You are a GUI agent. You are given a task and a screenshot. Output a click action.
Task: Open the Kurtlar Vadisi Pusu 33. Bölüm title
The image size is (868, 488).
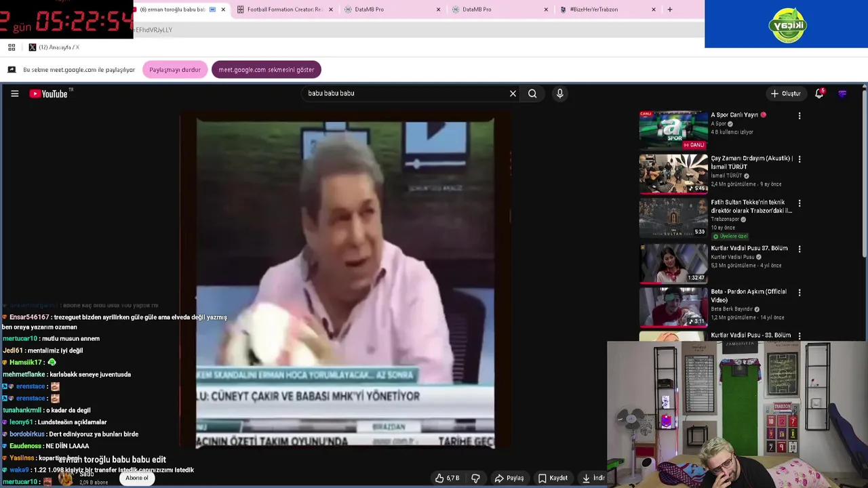[751, 335]
